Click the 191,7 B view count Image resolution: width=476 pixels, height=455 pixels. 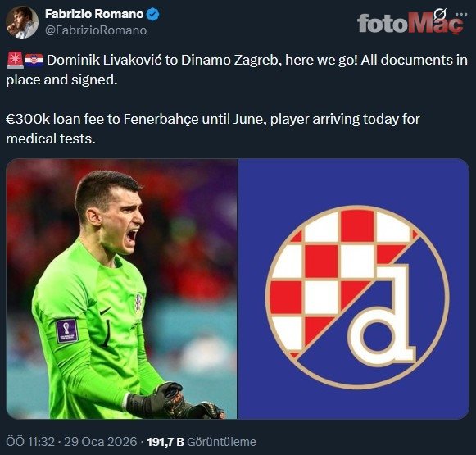pyautogui.click(x=165, y=442)
